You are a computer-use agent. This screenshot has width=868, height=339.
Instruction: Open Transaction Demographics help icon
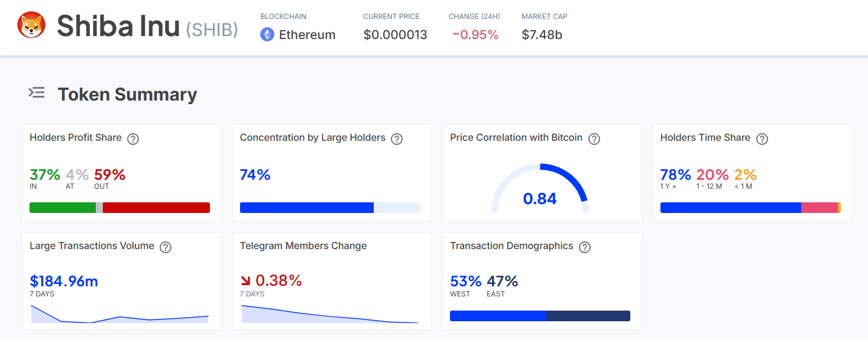pyautogui.click(x=585, y=247)
